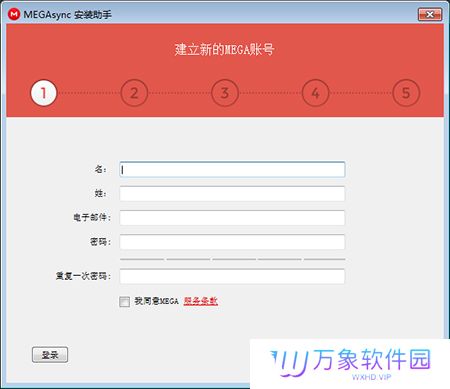Click into the 电子邮件 email field
The width and height of the screenshot is (450, 389).
[x=232, y=218]
